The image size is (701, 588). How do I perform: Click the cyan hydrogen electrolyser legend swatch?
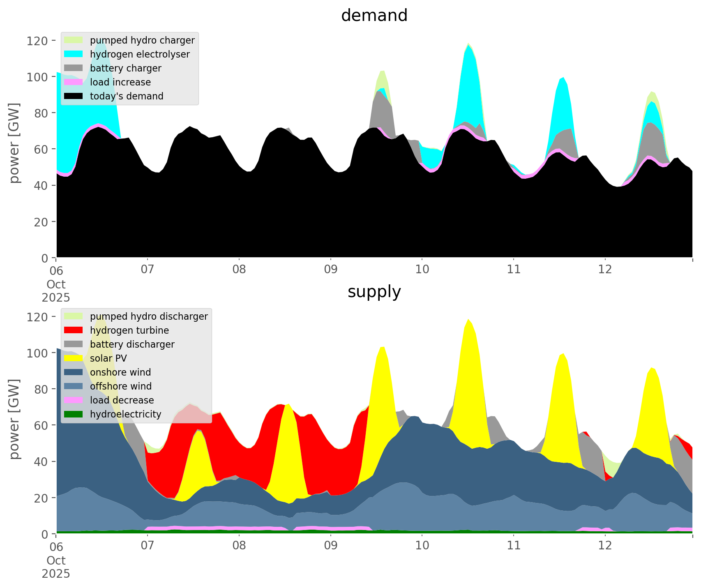[x=74, y=54]
